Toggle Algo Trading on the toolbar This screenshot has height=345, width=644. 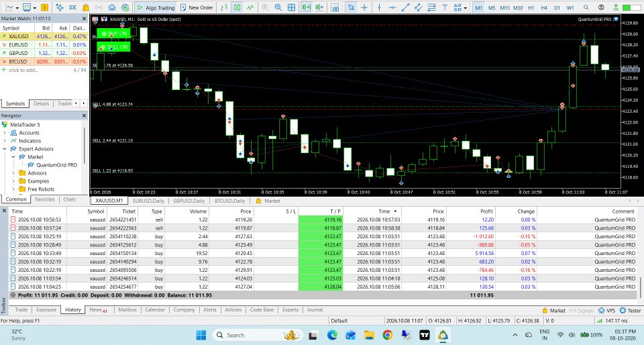click(x=156, y=7)
